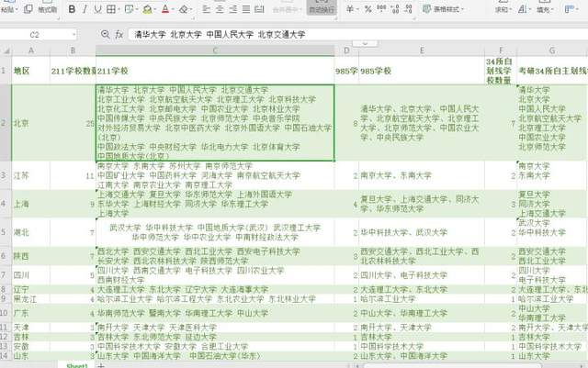The image size is (588, 368).
Task: Click the copy icon
Action: pyautogui.click(x=28, y=9)
